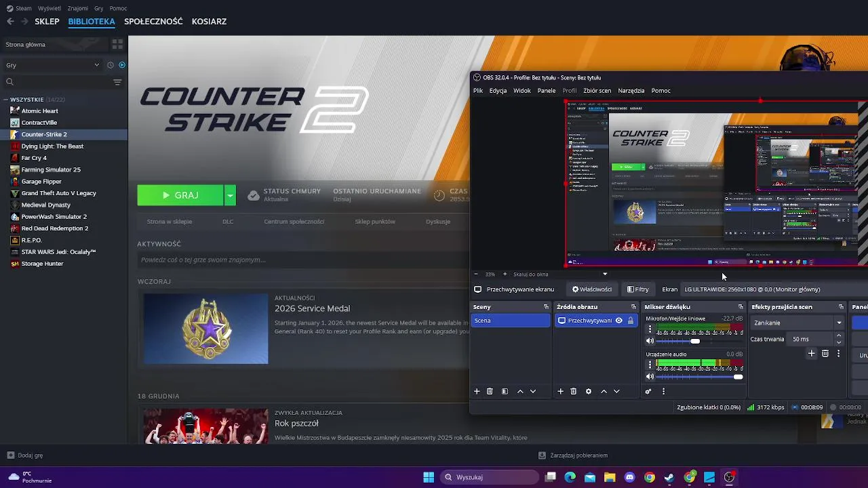Delete selected source in Źródła obrazu panel
This screenshot has width=868, height=488.
click(x=573, y=391)
